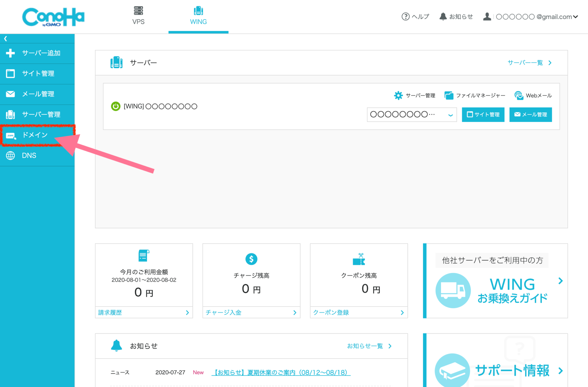This screenshot has width=588, height=387.
Task: Open DNS in the sidebar
Action: (37, 156)
